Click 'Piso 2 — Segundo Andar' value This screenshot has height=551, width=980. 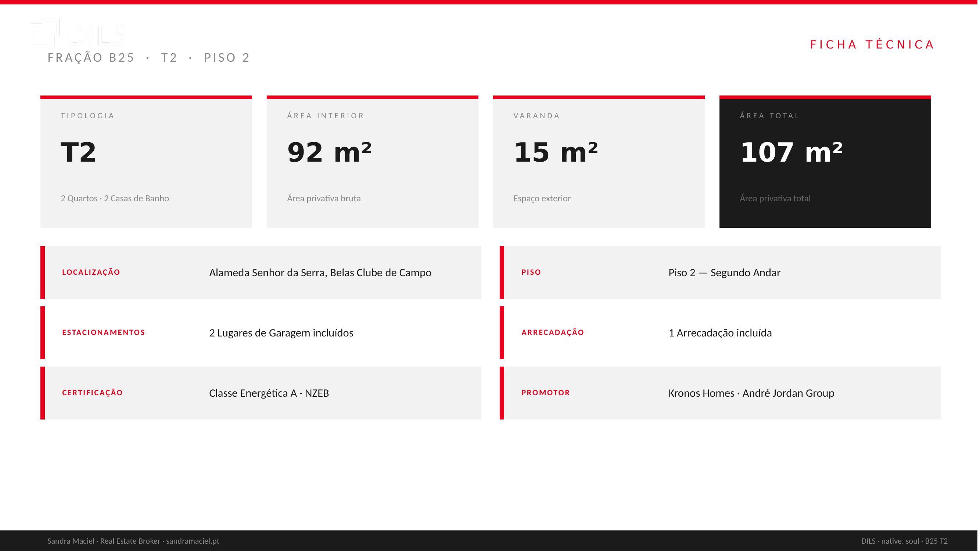tap(724, 273)
